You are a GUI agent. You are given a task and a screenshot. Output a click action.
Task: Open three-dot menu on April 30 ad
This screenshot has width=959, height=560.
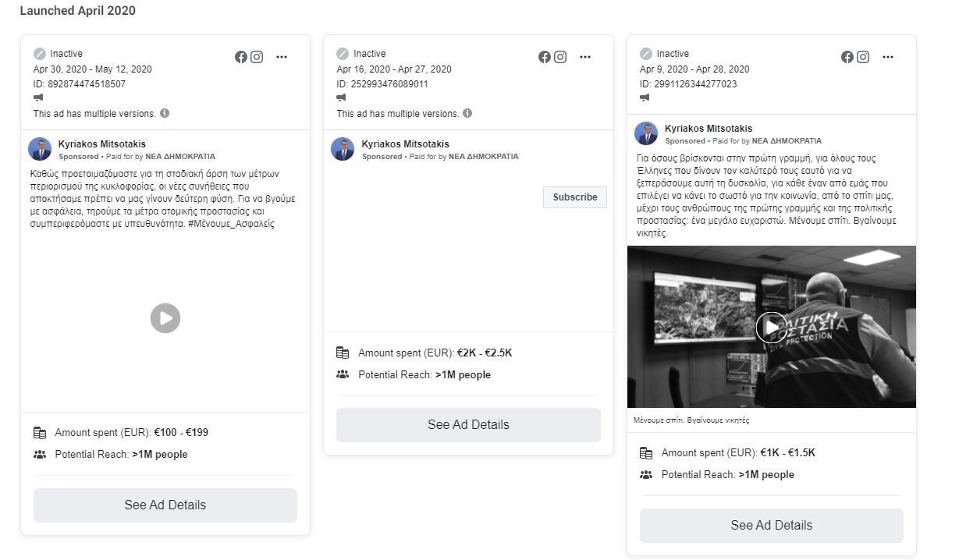click(282, 57)
